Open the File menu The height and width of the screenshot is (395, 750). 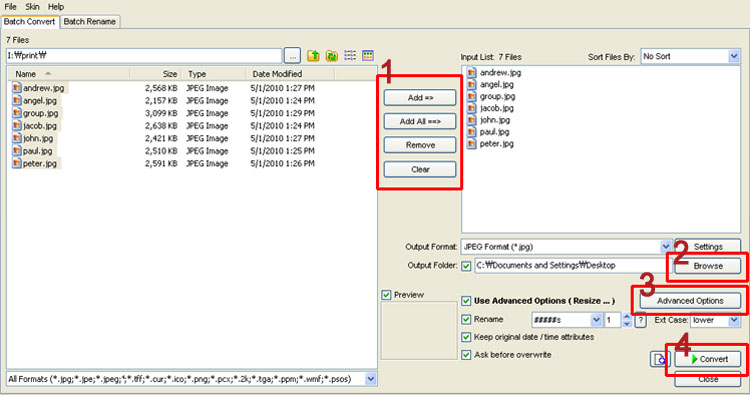[11, 7]
